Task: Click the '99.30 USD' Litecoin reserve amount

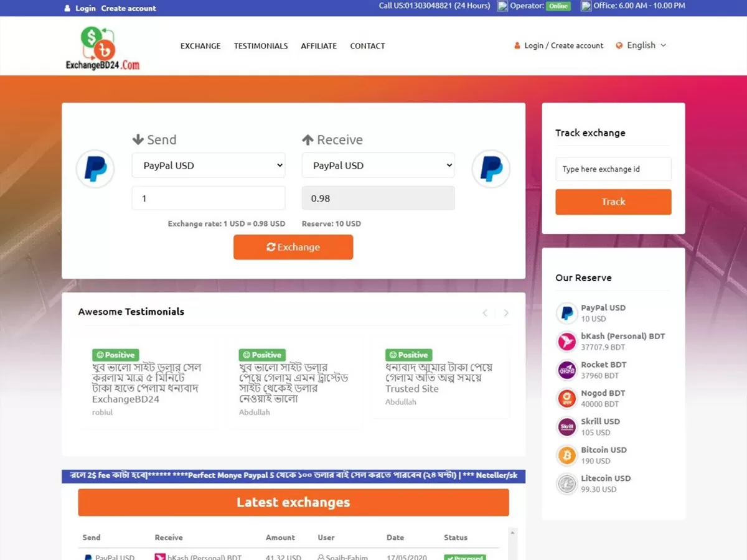Action: tap(599, 490)
